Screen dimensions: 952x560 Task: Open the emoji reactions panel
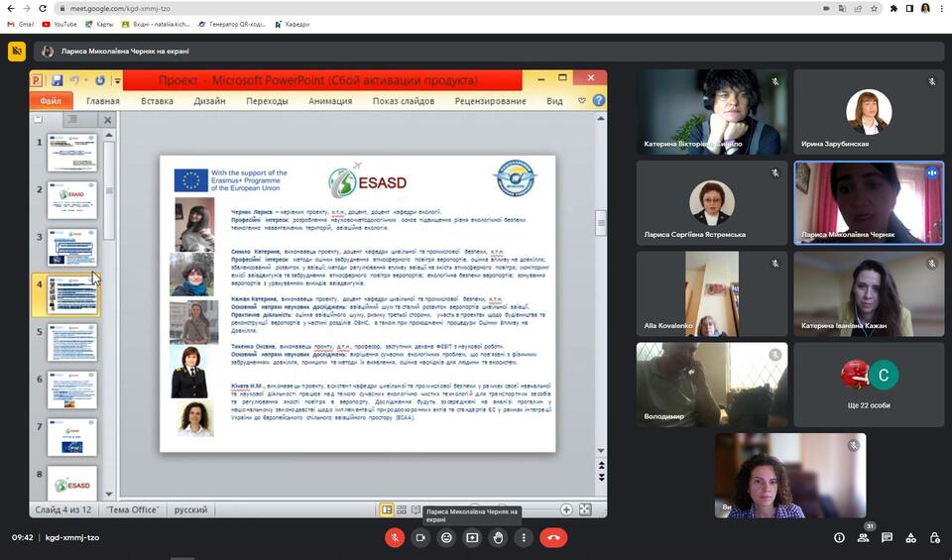tap(447, 537)
